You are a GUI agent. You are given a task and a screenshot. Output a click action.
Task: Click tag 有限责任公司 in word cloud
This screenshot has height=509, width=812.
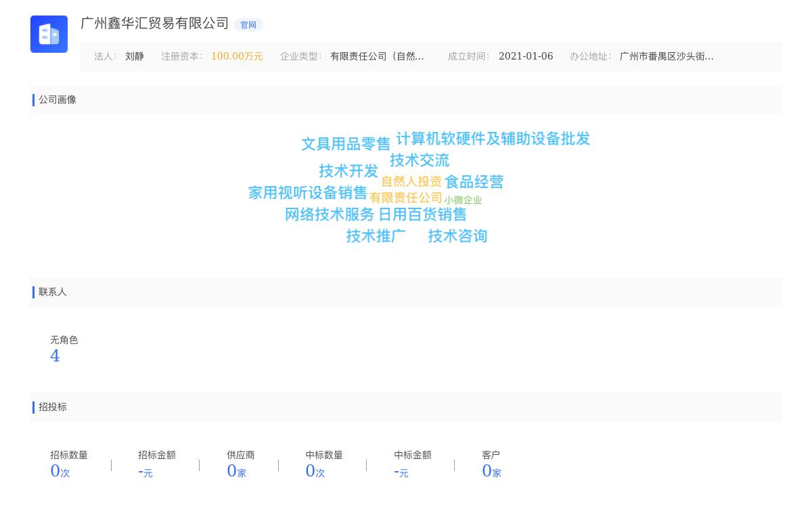click(x=406, y=198)
